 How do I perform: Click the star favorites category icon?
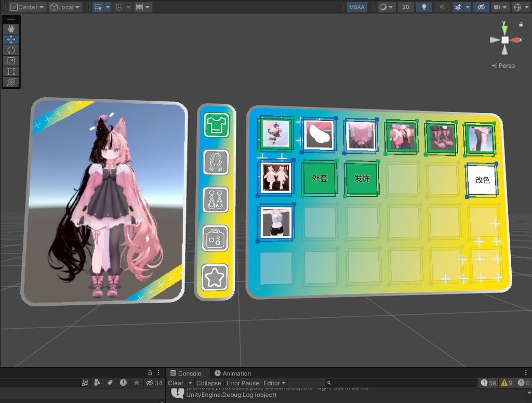pyautogui.click(x=215, y=277)
